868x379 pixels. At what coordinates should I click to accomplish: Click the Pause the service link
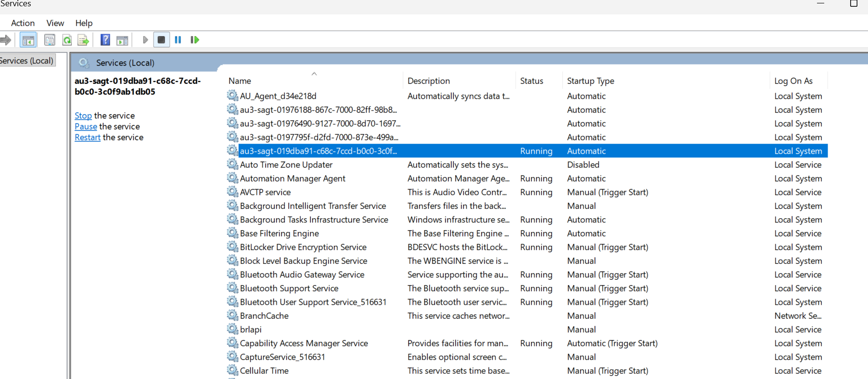coord(86,127)
